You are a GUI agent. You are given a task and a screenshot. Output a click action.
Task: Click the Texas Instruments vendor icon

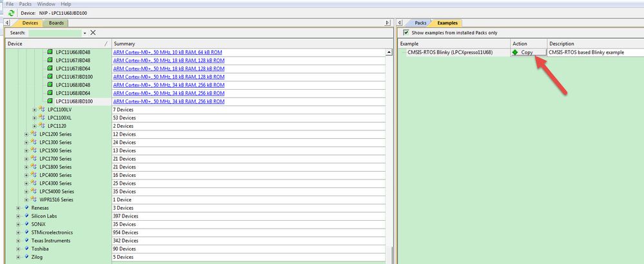26,241
